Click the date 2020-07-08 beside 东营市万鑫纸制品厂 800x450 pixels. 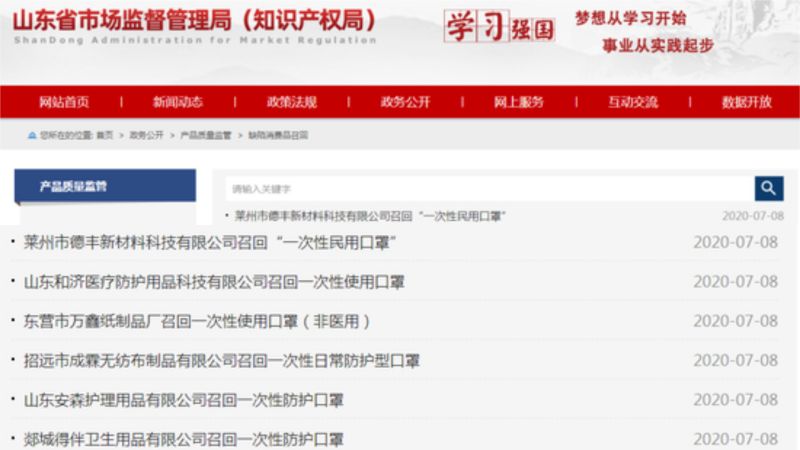click(735, 321)
